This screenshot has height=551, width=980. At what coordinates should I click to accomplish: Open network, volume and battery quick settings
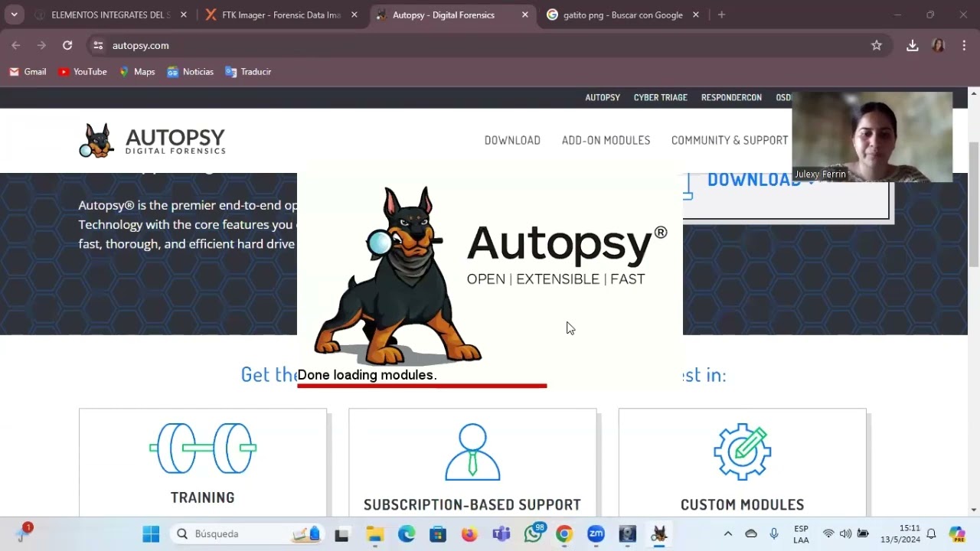pos(845,533)
